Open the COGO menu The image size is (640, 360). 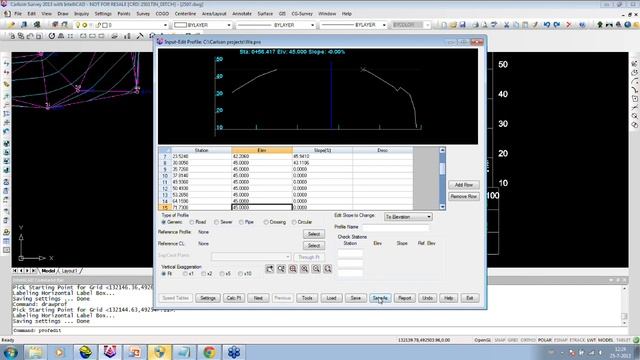pos(162,13)
